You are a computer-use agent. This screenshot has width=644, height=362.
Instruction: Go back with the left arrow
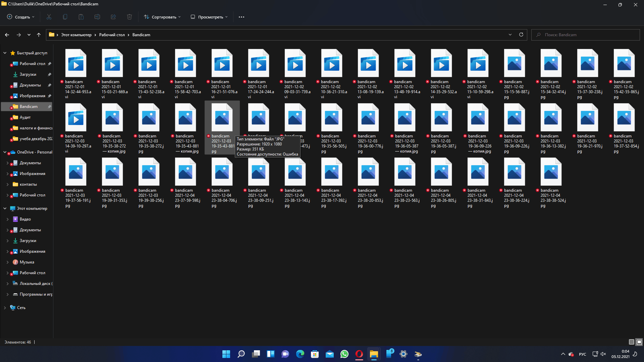pos(7,35)
